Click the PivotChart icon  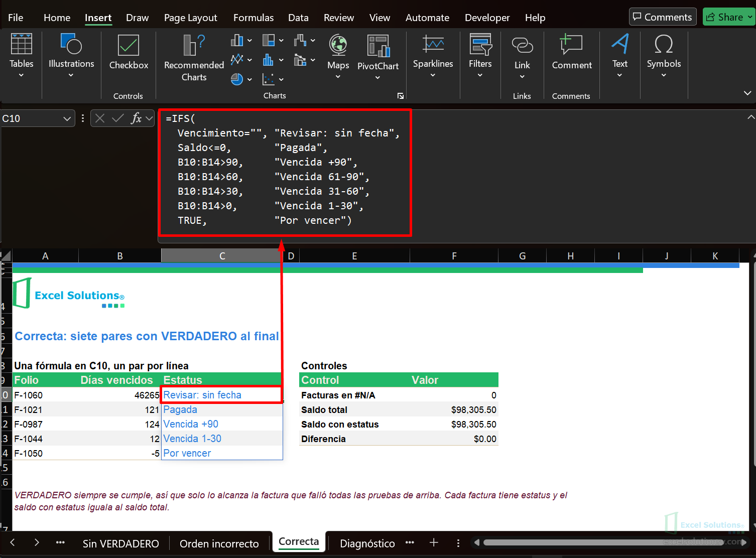coord(378,46)
